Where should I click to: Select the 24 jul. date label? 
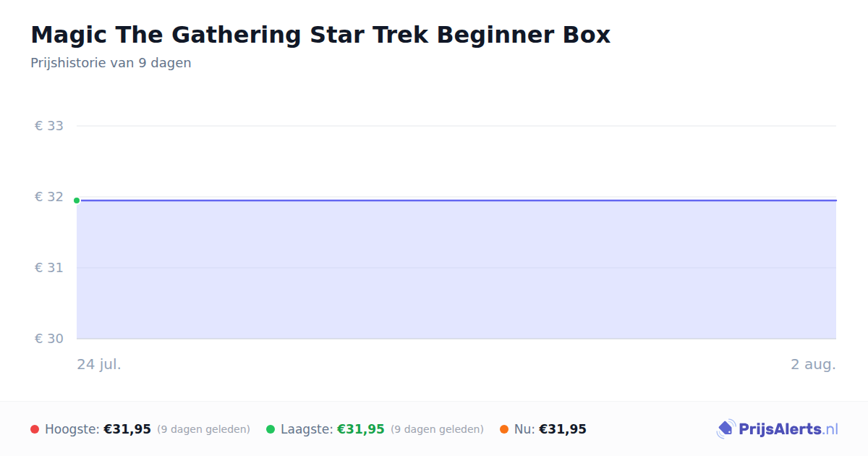pyautogui.click(x=99, y=364)
